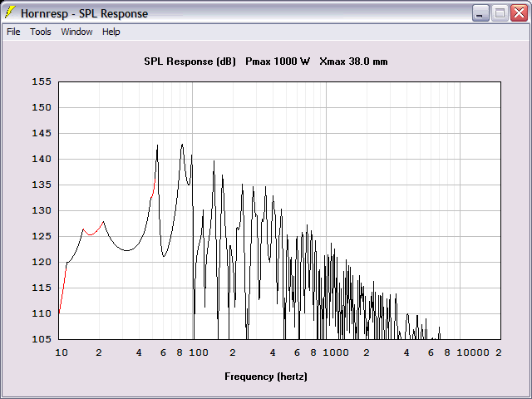The image size is (532, 399).
Task: Click the 120 dB y-axis label
Action: click(x=42, y=263)
